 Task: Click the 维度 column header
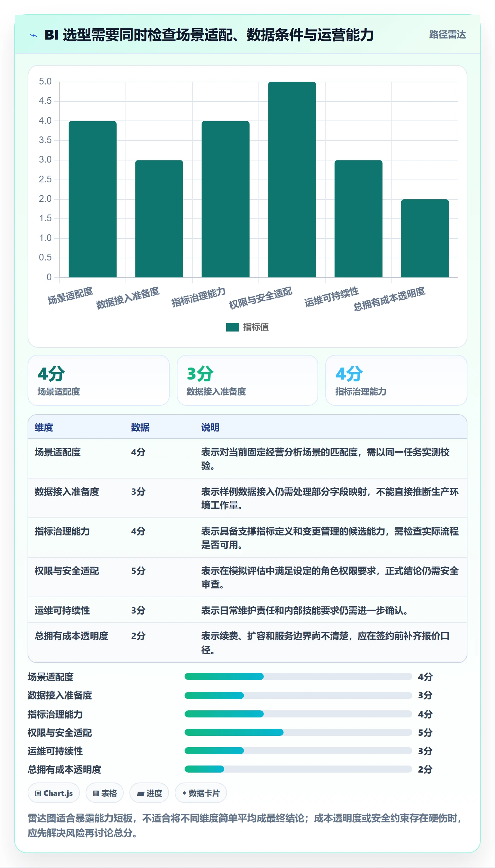pos(44,427)
